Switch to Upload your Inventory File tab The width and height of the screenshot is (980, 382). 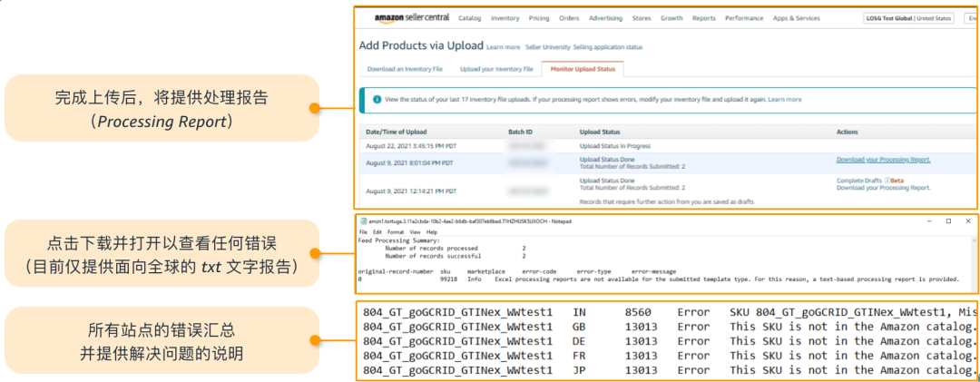coord(496,69)
